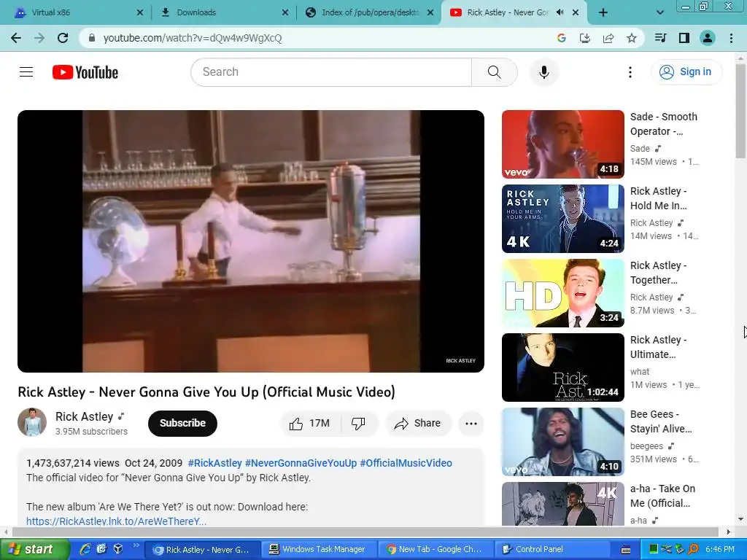The height and width of the screenshot is (560, 747).
Task: Click the YouTube Search field
Action: (331, 72)
